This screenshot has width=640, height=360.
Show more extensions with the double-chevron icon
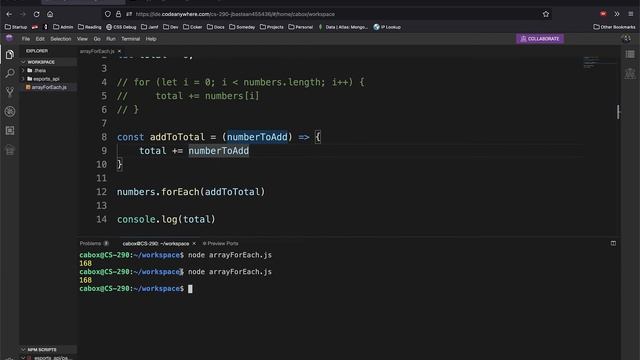click(617, 14)
